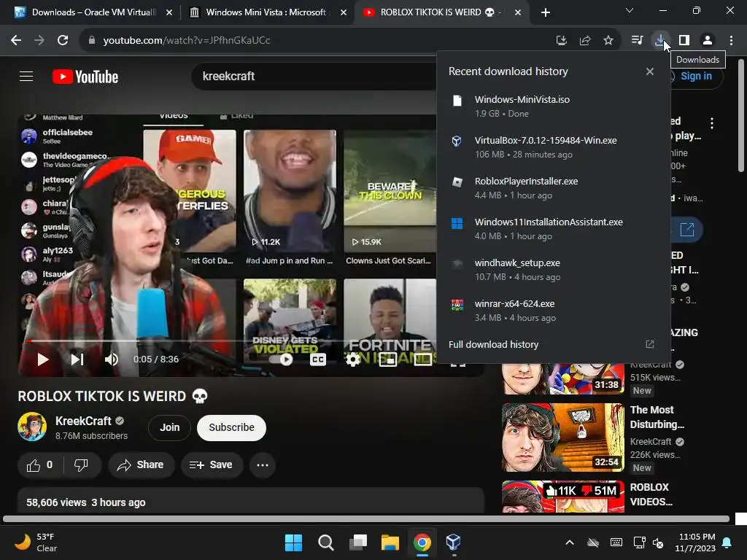Open the KreekCraft channel name link

[83, 421]
